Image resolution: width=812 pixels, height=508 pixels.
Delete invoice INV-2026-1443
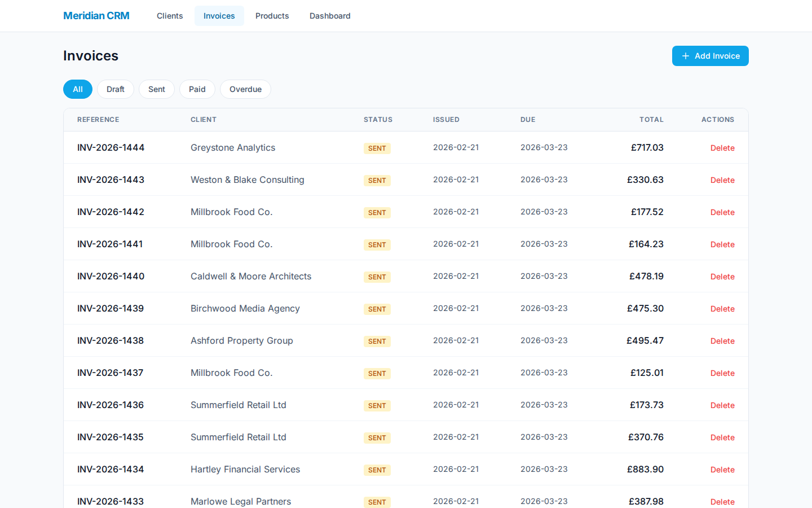coord(722,180)
